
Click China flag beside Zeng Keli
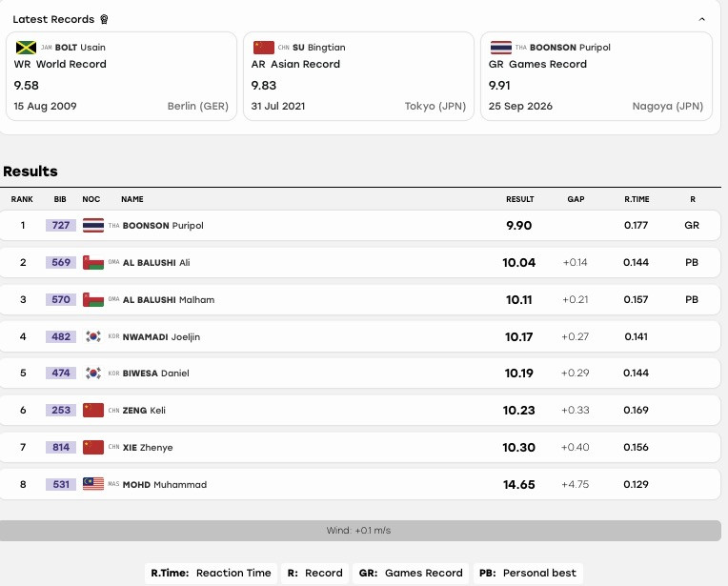point(93,410)
